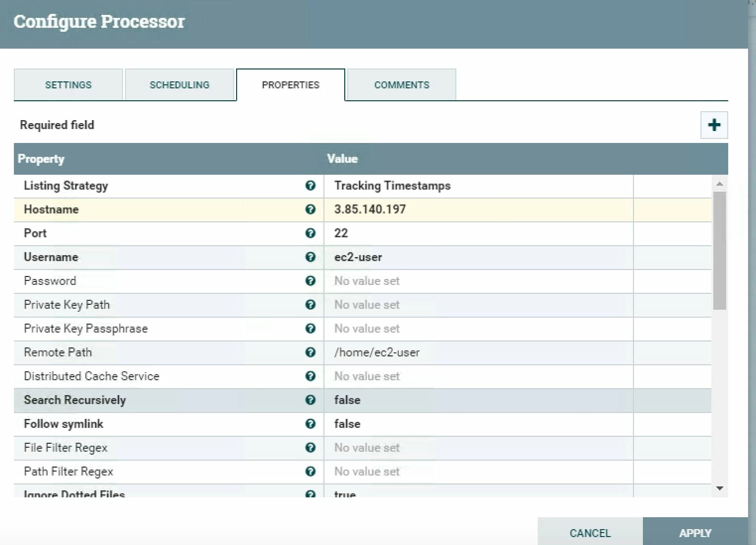Click the scrollbar down arrow
Viewport: 756px width, 545px height.
pos(720,489)
